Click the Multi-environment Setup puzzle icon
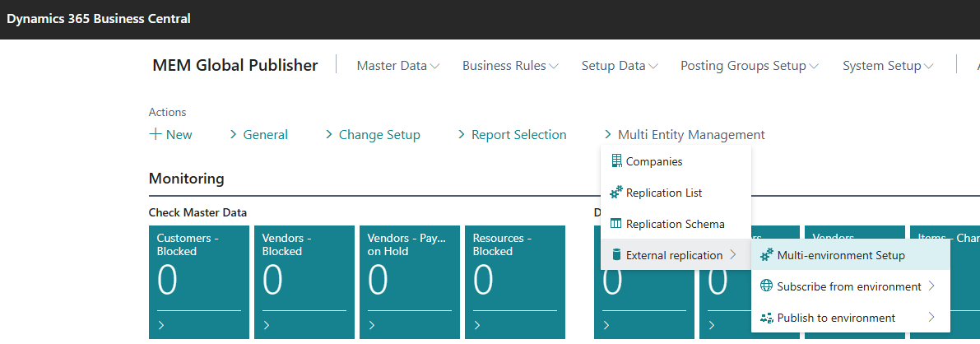The image size is (980, 344). point(767,255)
